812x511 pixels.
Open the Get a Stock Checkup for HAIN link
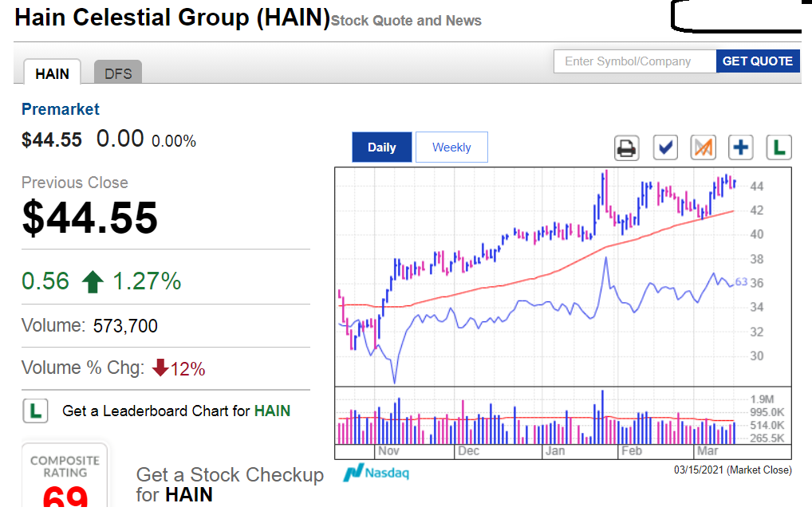click(230, 485)
